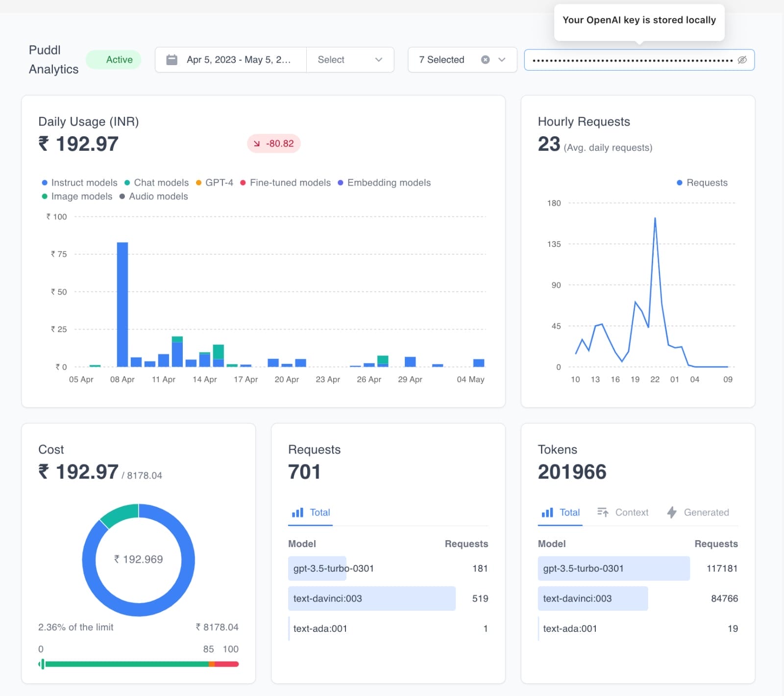784x696 pixels.
Task: Switch to the Context tab in Tokens
Action: (x=623, y=512)
